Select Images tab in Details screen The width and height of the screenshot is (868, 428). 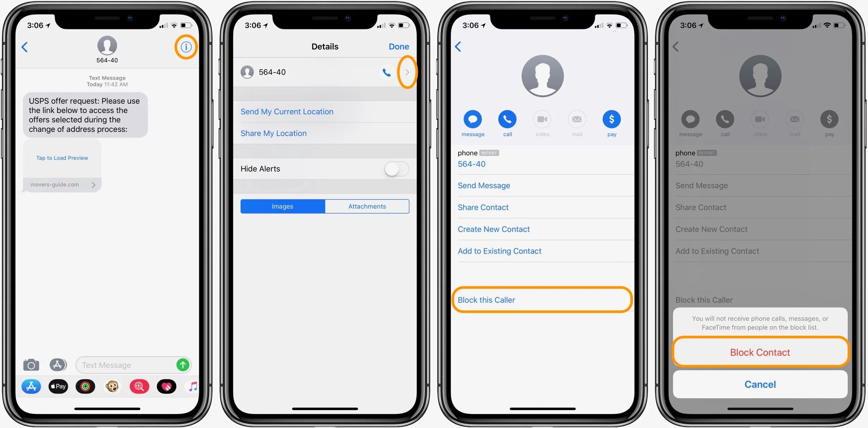click(282, 205)
